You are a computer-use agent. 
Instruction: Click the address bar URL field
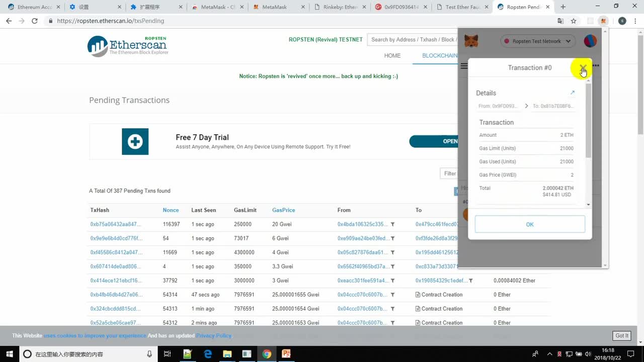point(302,21)
